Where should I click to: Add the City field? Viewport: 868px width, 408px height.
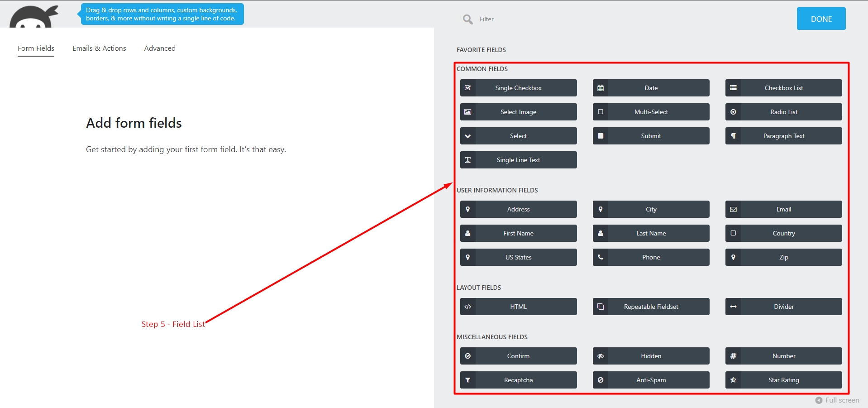click(x=651, y=209)
